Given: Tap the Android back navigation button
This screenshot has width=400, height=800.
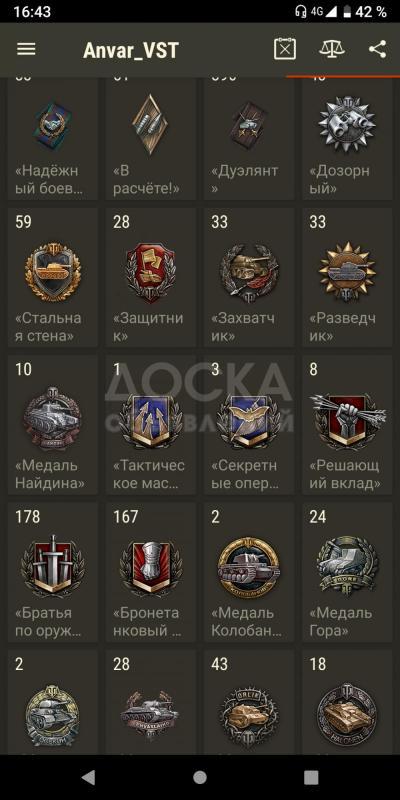Looking at the screenshot, I should [x=89, y=777].
